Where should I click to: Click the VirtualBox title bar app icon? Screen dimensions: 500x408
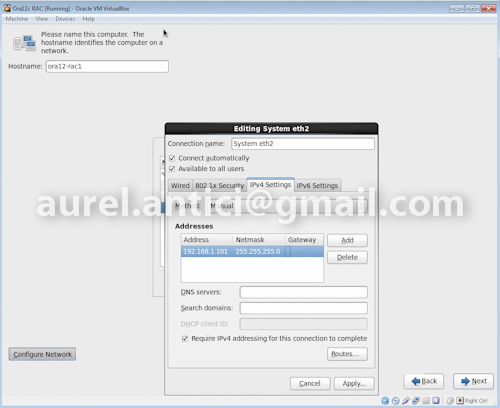[7, 8]
